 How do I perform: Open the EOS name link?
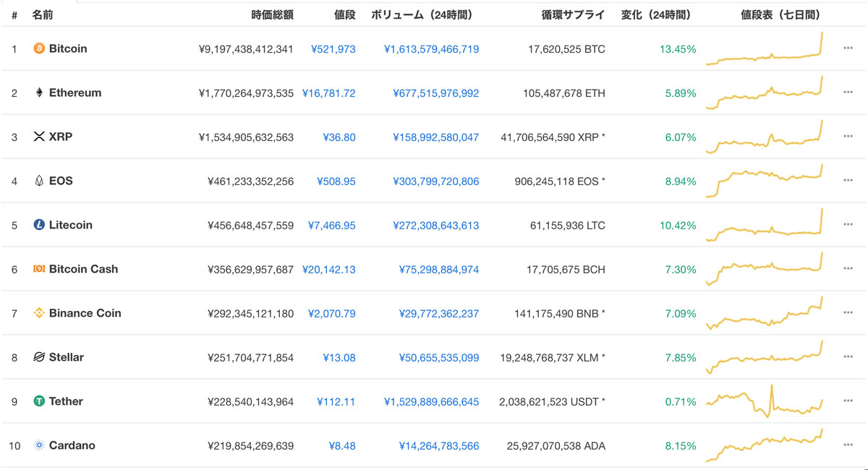click(x=61, y=181)
